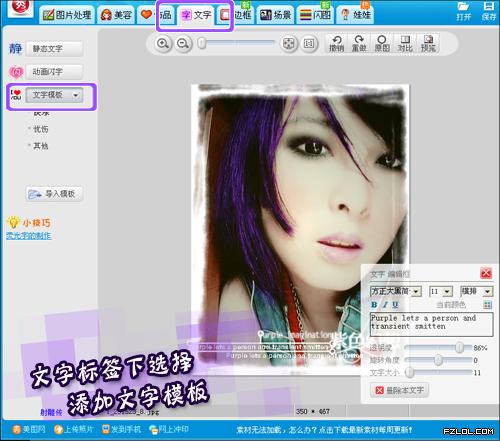
Task: Toggle italic I in text editor
Action: pyautogui.click(x=385, y=304)
